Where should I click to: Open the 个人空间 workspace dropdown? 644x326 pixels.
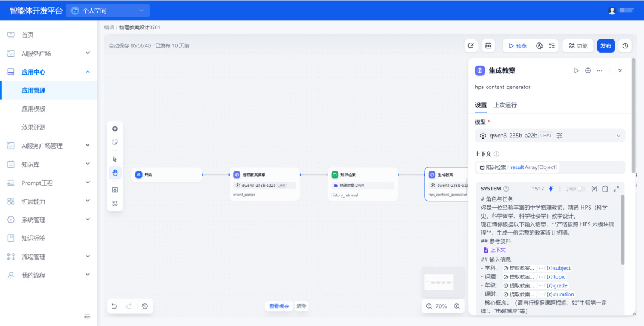point(107,10)
